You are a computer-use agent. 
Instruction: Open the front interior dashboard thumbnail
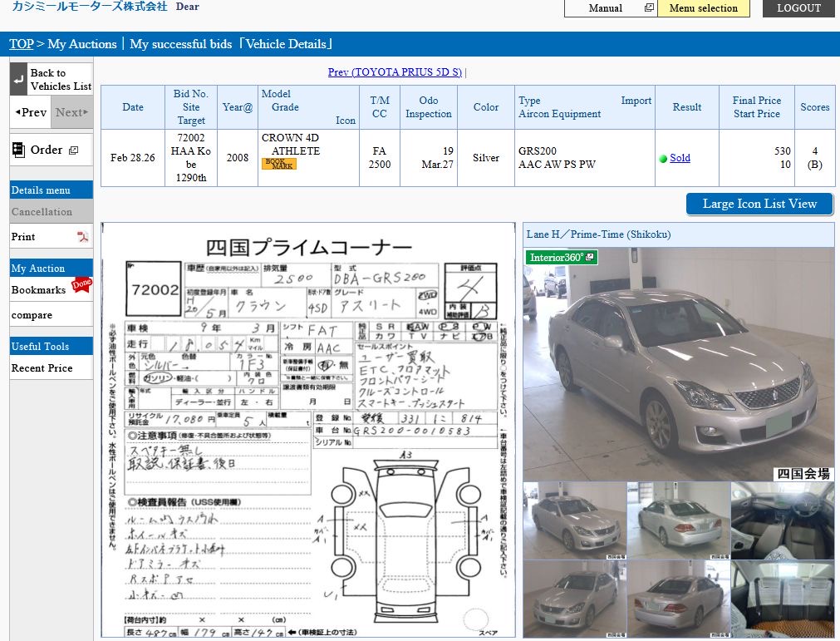tap(782, 520)
